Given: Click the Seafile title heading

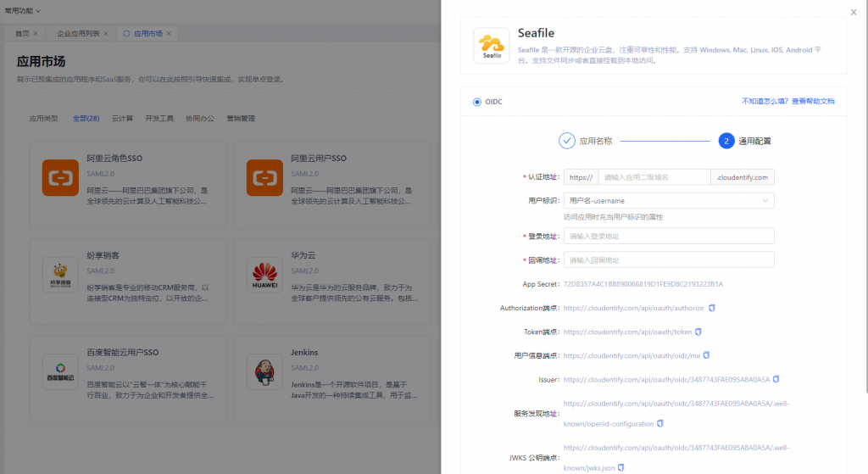Looking at the screenshot, I should [x=536, y=33].
